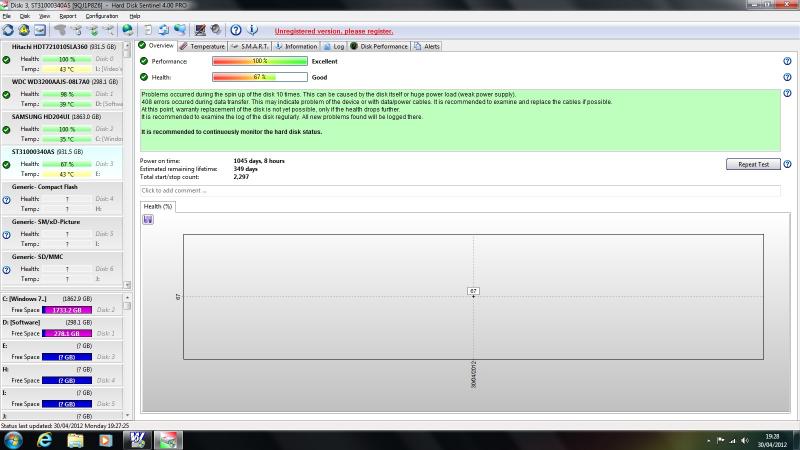Select the Hitachi HDT721010SLA360 disk
Image resolution: width=800 pixels, height=450 pixels.
[62, 58]
